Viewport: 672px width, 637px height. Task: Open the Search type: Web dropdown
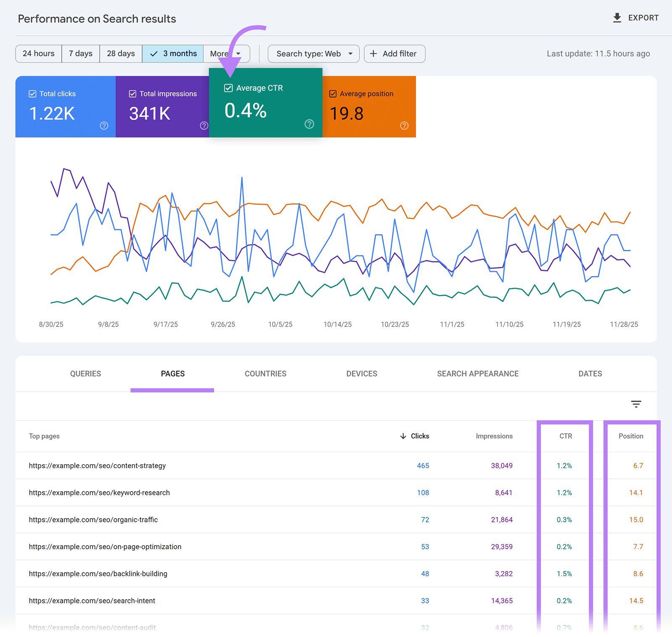tap(313, 53)
